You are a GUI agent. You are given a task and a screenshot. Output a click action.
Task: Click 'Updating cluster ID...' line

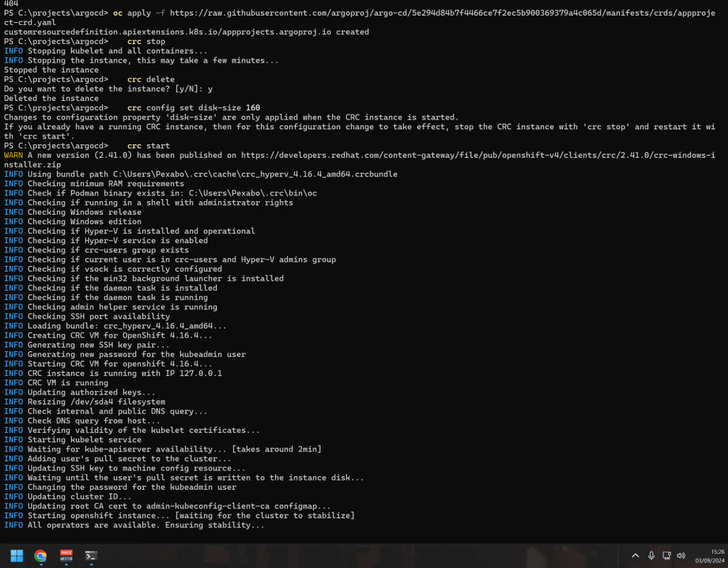pyautogui.click(x=68, y=497)
